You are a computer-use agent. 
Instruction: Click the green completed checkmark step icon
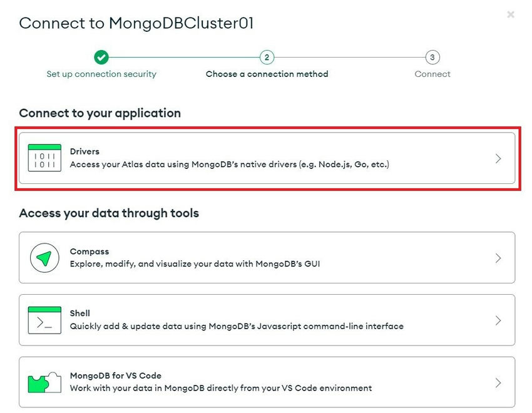[101, 58]
